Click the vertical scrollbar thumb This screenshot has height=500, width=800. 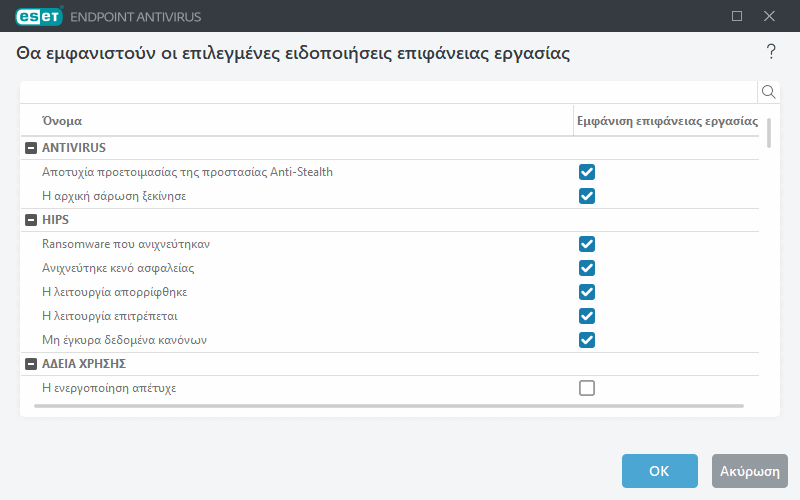(769, 133)
